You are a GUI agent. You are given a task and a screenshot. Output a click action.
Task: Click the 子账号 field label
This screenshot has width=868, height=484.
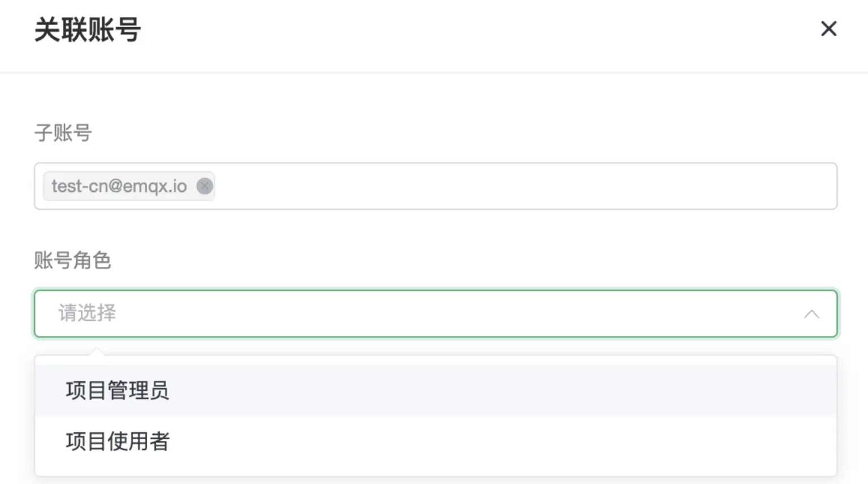63,133
